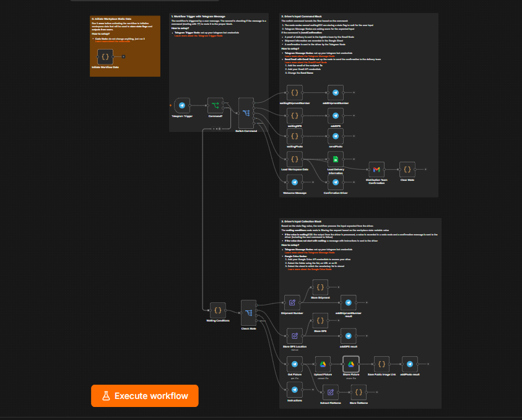Open the Load Delivery Information Sheets node
Image resolution: width=522 pixels, height=420 pixels.
click(x=336, y=159)
